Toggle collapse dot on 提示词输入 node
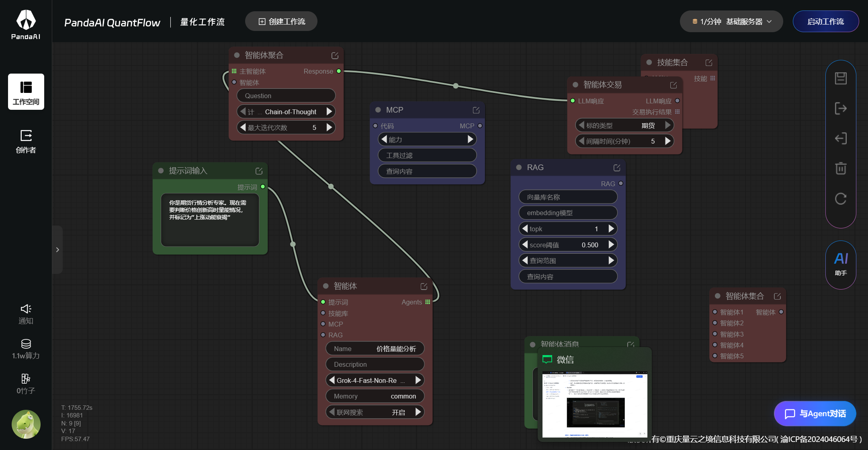Screen dimensions: 868x450 click(161, 171)
